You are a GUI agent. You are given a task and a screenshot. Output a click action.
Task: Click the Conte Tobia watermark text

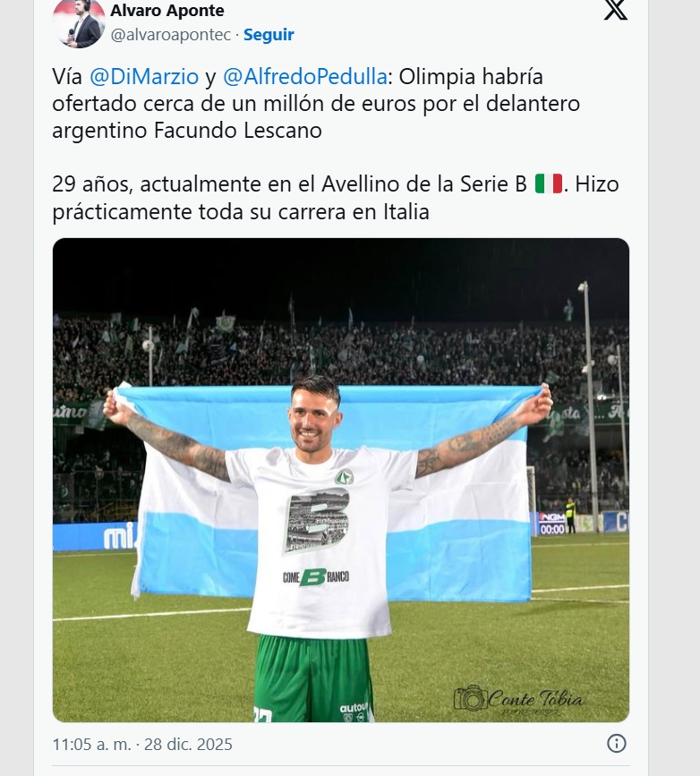point(535,700)
